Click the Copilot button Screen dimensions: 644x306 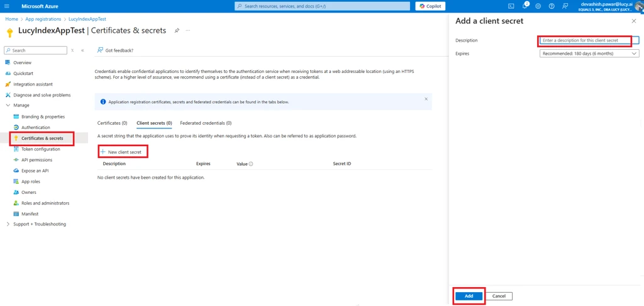(430, 6)
